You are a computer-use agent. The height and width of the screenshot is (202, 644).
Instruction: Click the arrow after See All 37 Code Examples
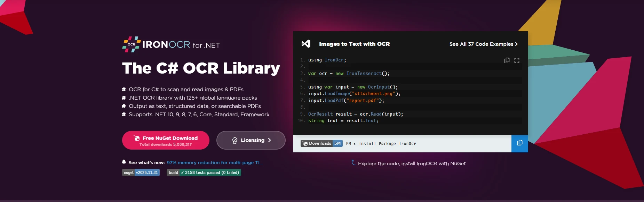[516, 44]
